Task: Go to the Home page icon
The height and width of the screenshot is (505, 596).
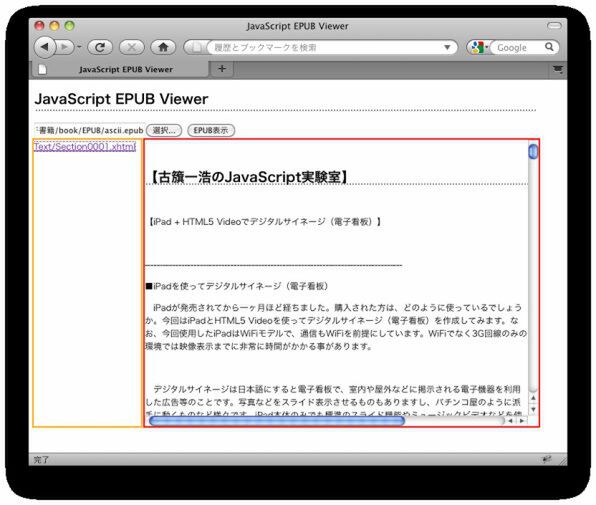Action: 163,47
